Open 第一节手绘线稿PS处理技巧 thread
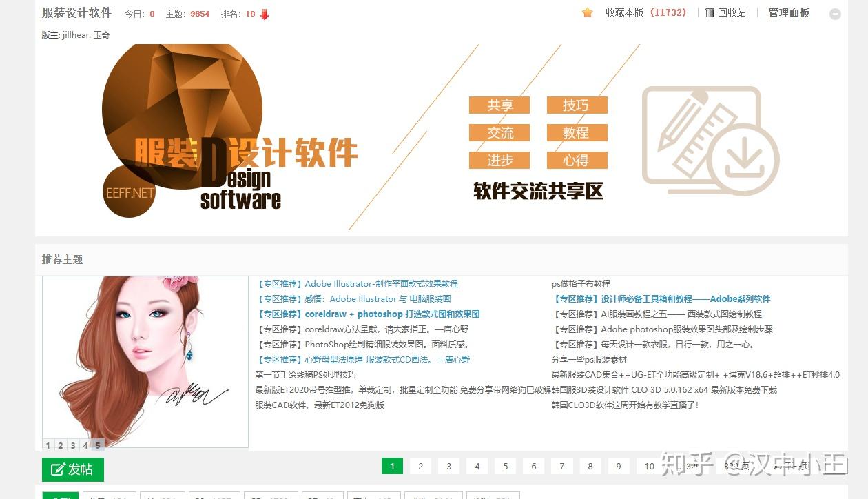Screen dimensions: 868x499 point(305,374)
